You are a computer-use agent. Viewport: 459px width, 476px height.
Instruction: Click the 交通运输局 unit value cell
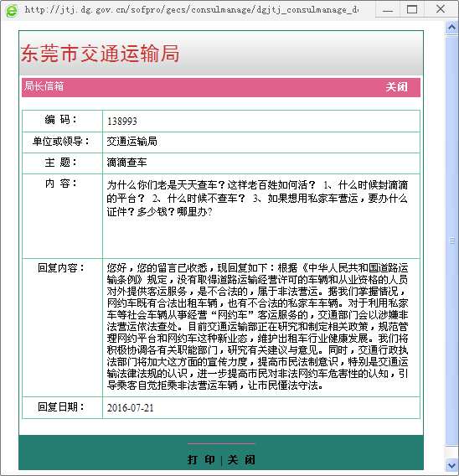pos(261,142)
